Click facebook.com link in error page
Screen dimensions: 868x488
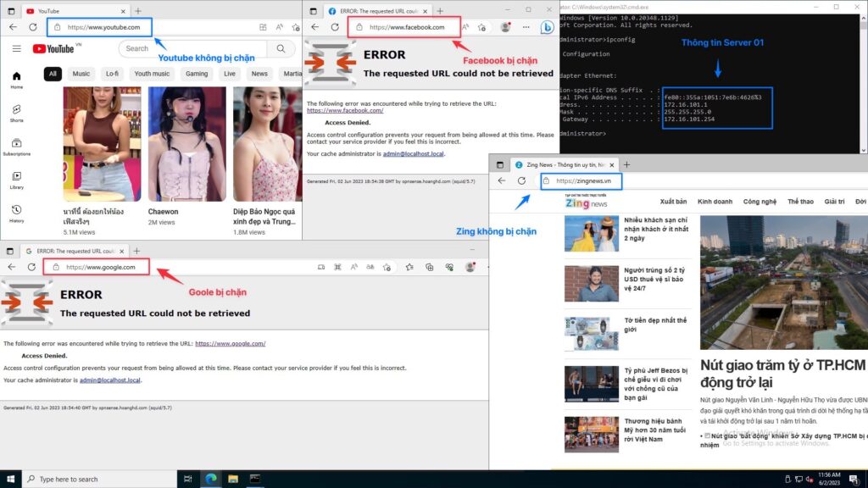(345, 110)
